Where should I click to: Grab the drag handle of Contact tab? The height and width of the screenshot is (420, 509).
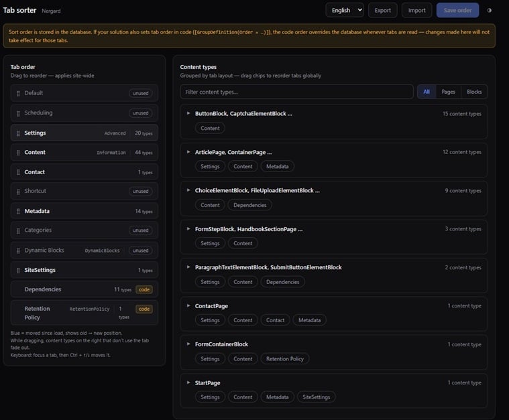pyautogui.click(x=18, y=172)
